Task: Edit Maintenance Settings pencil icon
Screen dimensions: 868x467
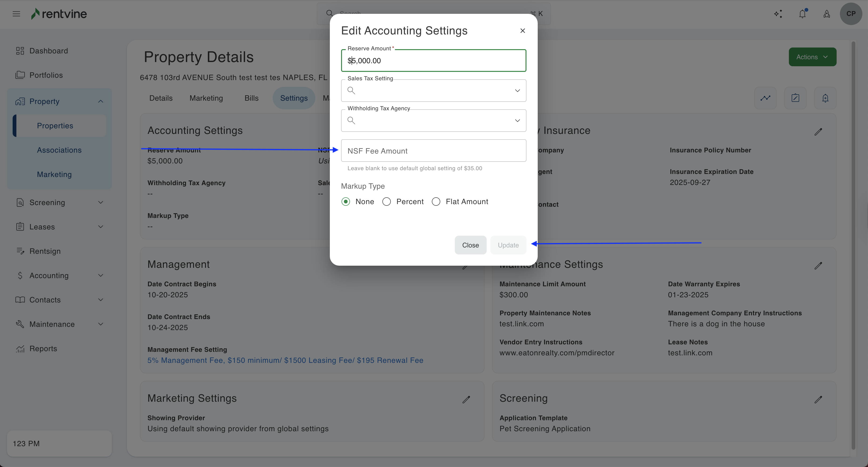Action: [818, 266]
